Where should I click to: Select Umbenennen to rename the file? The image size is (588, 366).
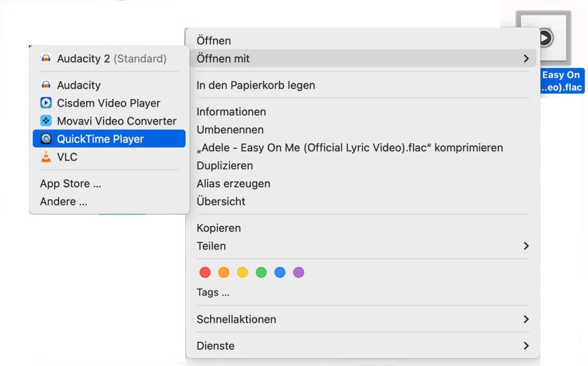[x=230, y=130]
